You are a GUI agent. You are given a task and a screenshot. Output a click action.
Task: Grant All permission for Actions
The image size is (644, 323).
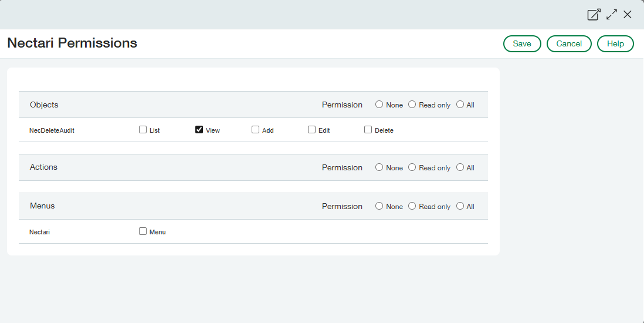coord(460,167)
